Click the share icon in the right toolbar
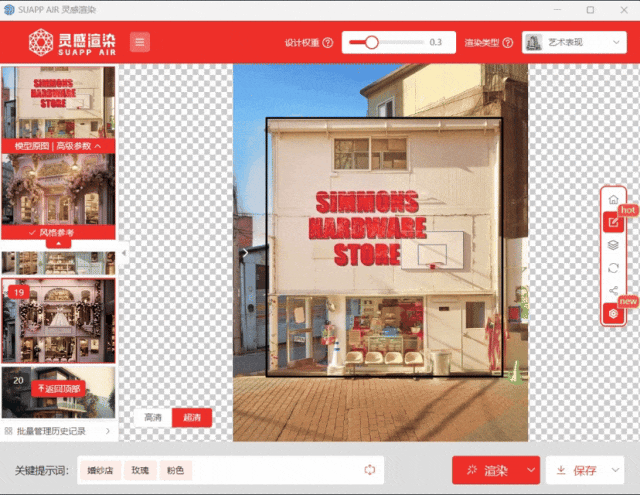 tap(613, 291)
